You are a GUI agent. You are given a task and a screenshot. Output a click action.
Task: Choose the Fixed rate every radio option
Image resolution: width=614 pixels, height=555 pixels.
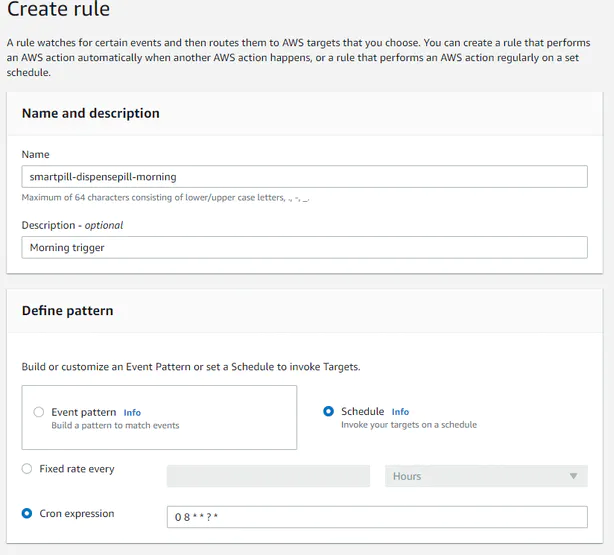(27, 469)
